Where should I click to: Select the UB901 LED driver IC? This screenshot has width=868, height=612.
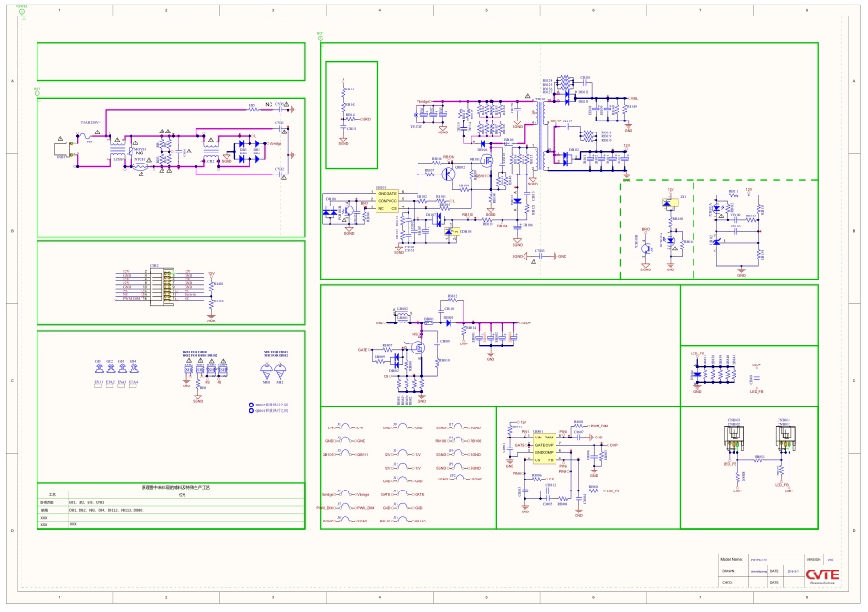tap(544, 446)
